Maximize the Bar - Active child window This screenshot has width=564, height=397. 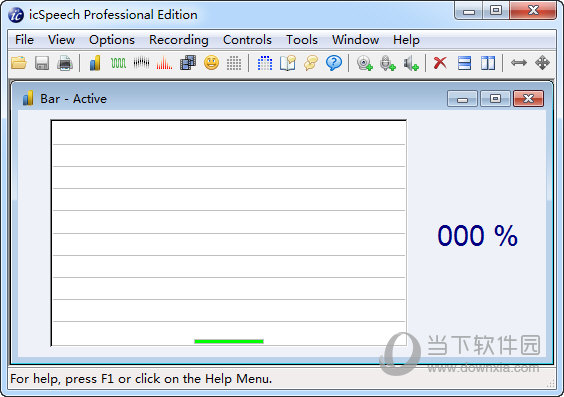(495, 99)
